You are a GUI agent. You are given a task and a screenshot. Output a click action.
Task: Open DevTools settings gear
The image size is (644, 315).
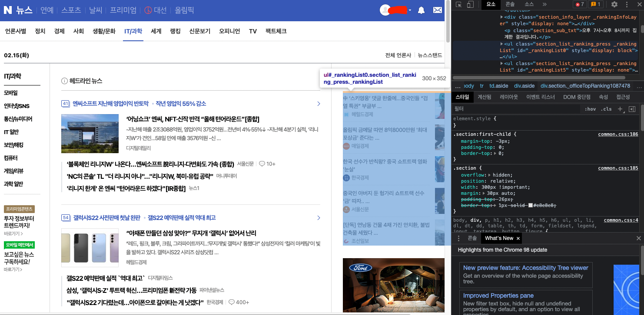pyautogui.click(x=614, y=4)
